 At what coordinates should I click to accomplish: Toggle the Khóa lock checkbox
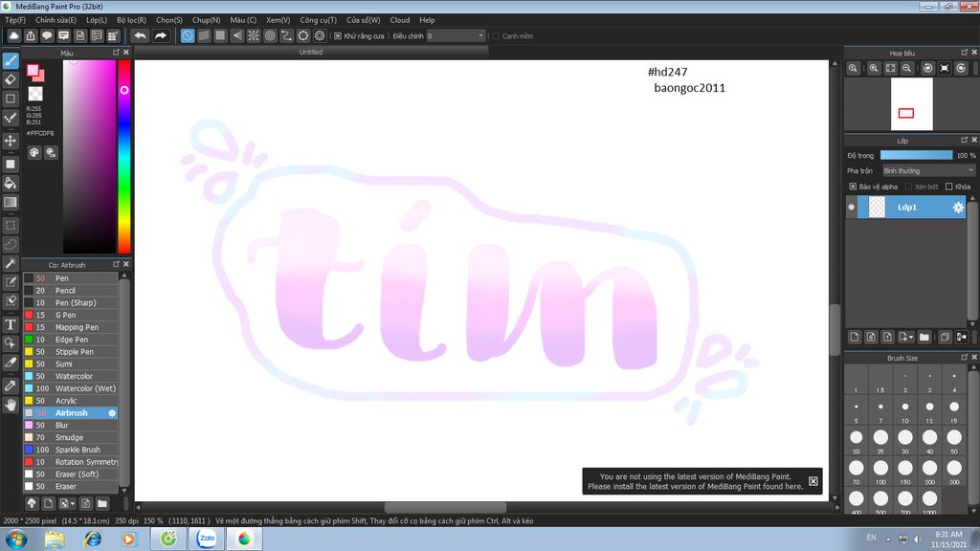(x=948, y=187)
